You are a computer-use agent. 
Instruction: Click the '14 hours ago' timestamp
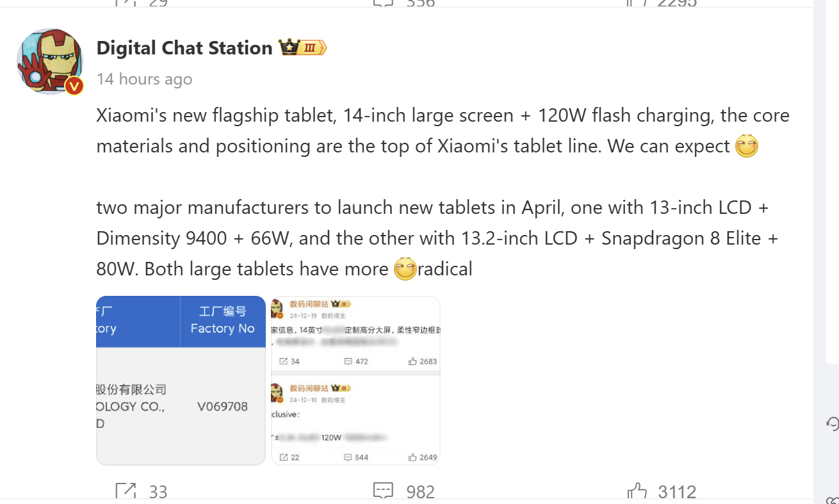[144, 79]
